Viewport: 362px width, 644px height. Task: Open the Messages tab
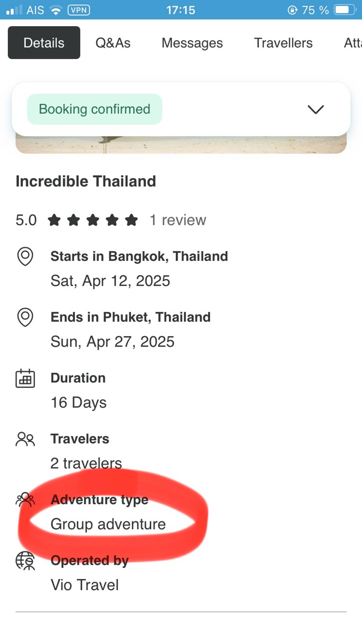point(192,43)
